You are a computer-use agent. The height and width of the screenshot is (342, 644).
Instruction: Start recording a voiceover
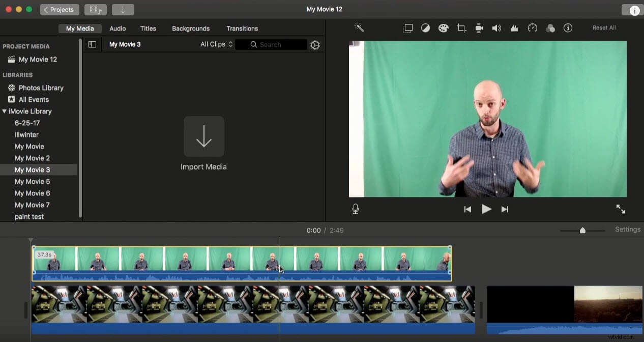coord(355,209)
